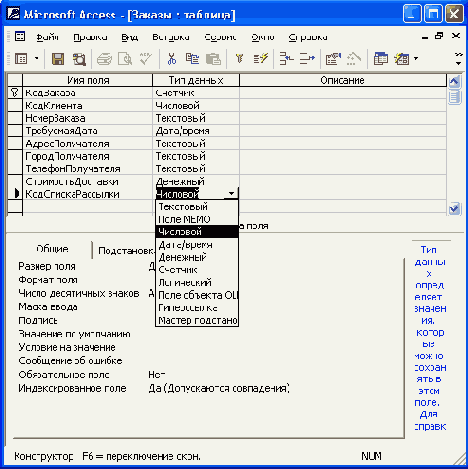The height and width of the screenshot is (469, 468).
Task: Click the View (table) toolbar icon
Action: [21, 59]
